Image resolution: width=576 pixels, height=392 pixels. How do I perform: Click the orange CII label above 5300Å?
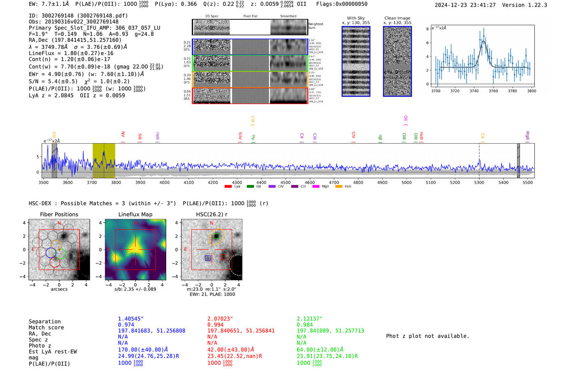click(483, 138)
